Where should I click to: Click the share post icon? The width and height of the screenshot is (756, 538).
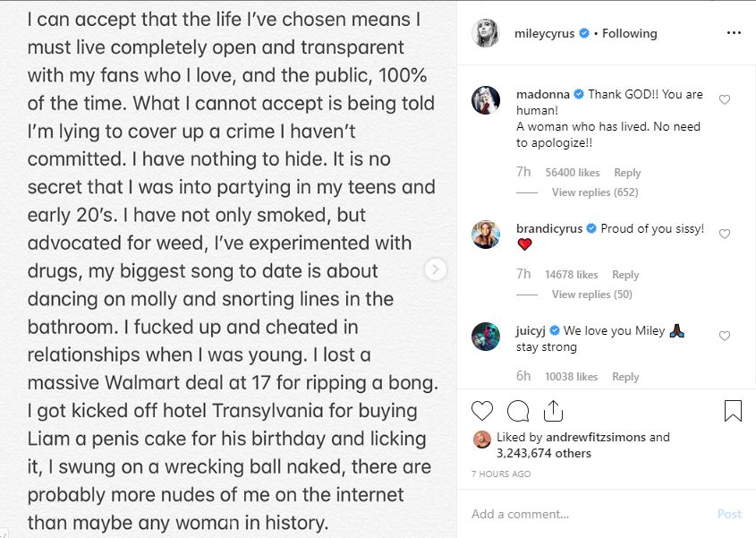[x=553, y=411]
